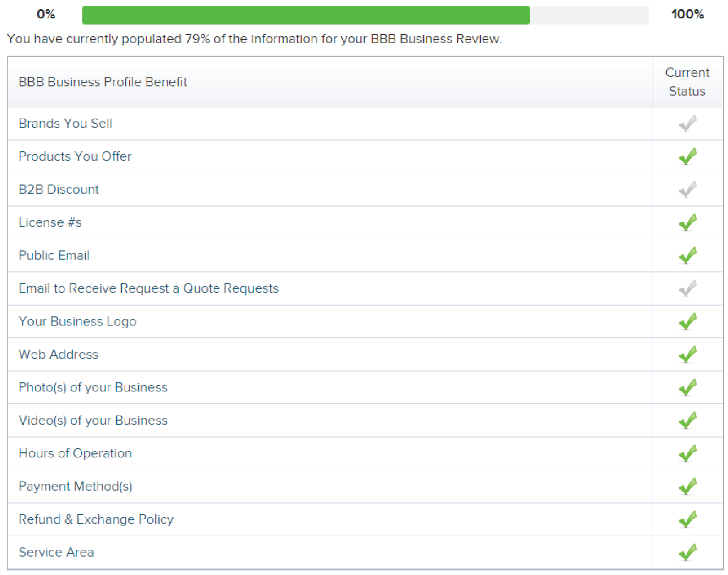Image resolution: width=728 pixels, height=575 pixels.
Task: Click the green checkmark for Service Area
Action: click(688, 552)
